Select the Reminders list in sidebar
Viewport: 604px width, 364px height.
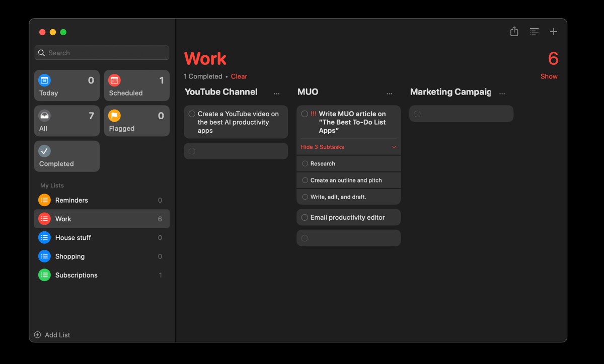tap(102, 200)
